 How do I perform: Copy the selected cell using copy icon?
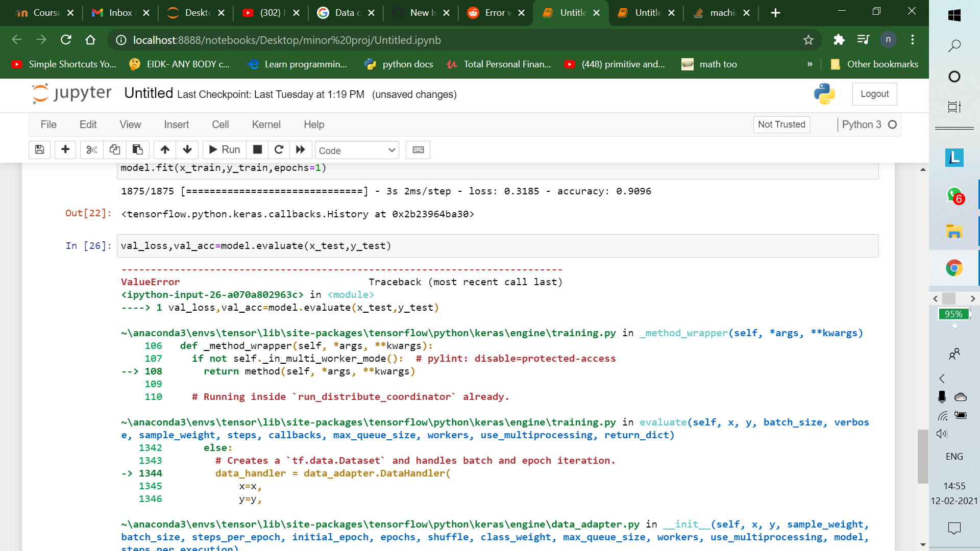(x=114, y=149)
